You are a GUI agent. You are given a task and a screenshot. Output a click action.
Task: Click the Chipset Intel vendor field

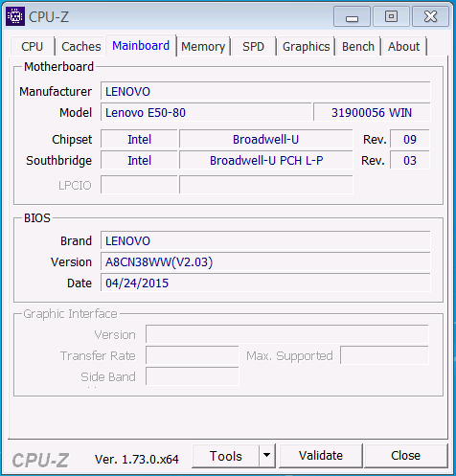pos(139,139)
